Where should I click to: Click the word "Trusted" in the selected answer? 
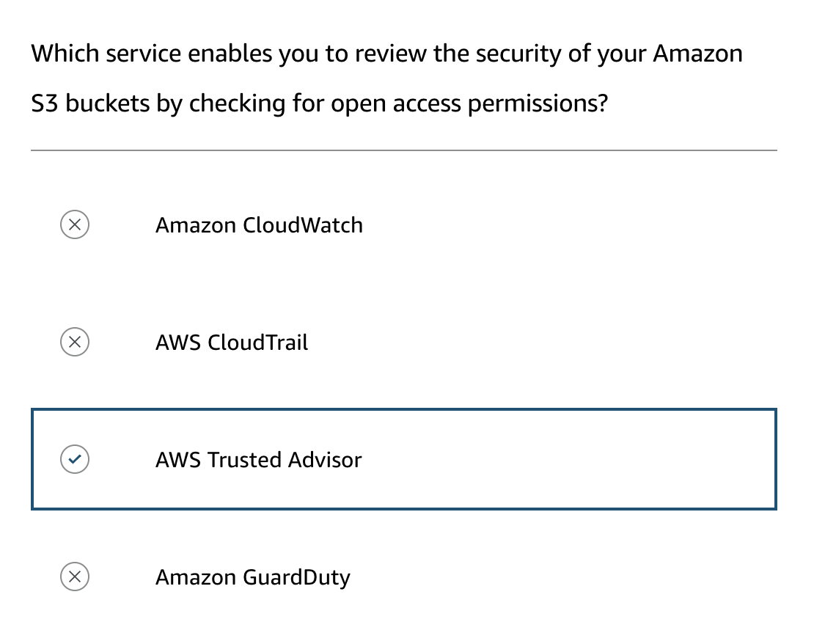(x=244, y=460)
